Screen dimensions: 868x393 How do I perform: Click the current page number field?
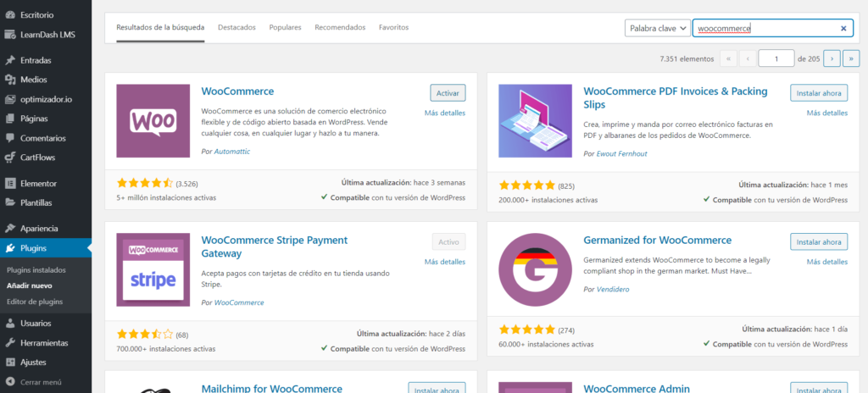pos(776,58)
